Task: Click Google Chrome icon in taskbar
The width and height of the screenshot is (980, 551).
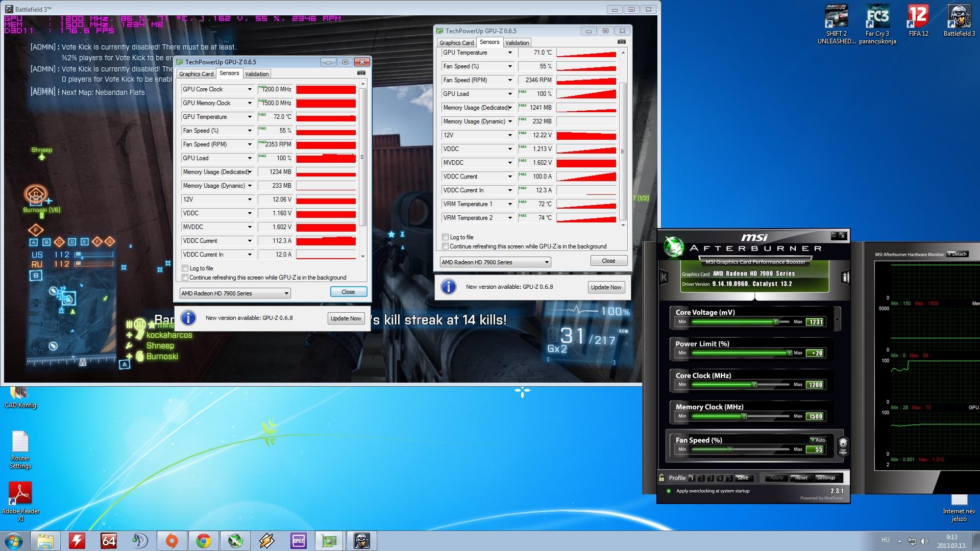Action: coord(204,541)
